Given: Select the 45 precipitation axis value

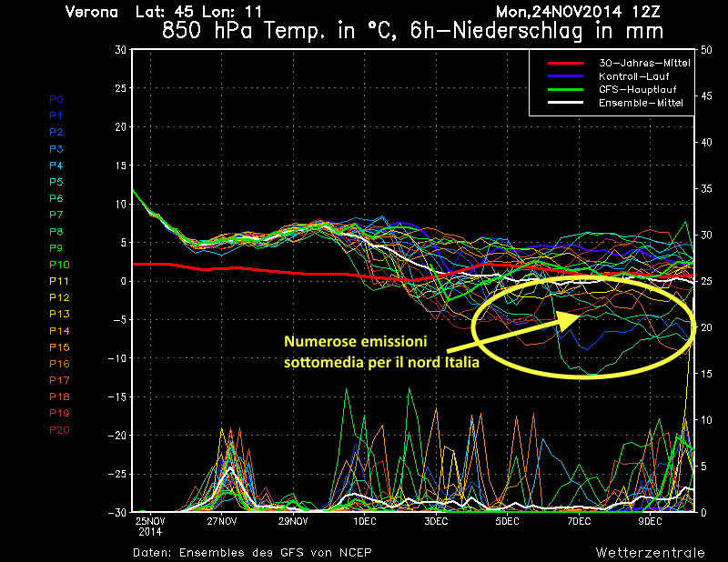Looking at the screenshot, I should point(706,96).
